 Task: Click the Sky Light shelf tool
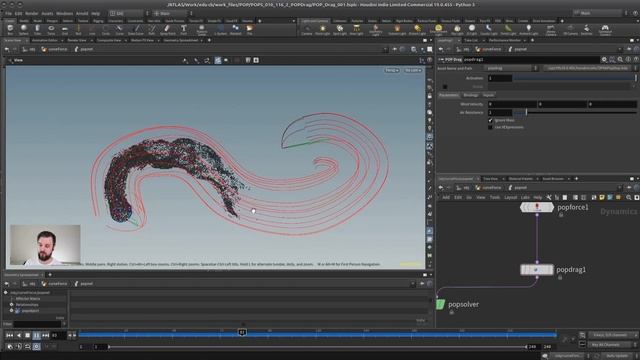(x=457, y=29)
